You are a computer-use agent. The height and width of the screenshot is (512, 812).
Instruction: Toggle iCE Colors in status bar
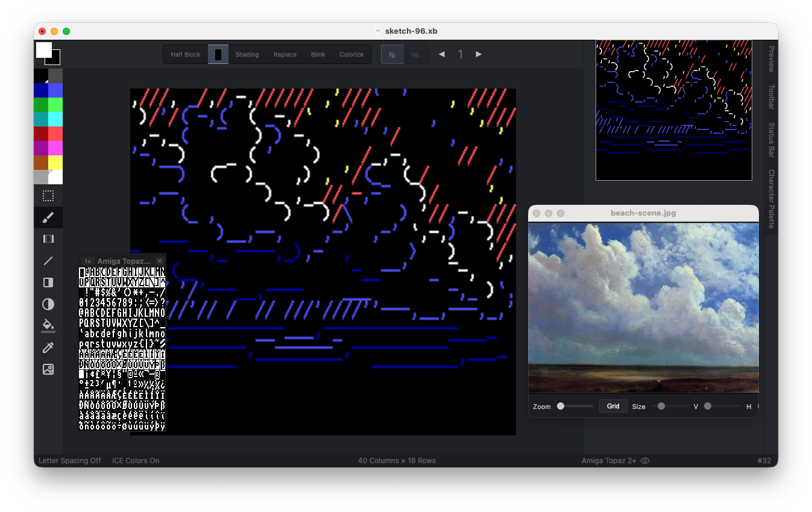(x=136, y=460)
